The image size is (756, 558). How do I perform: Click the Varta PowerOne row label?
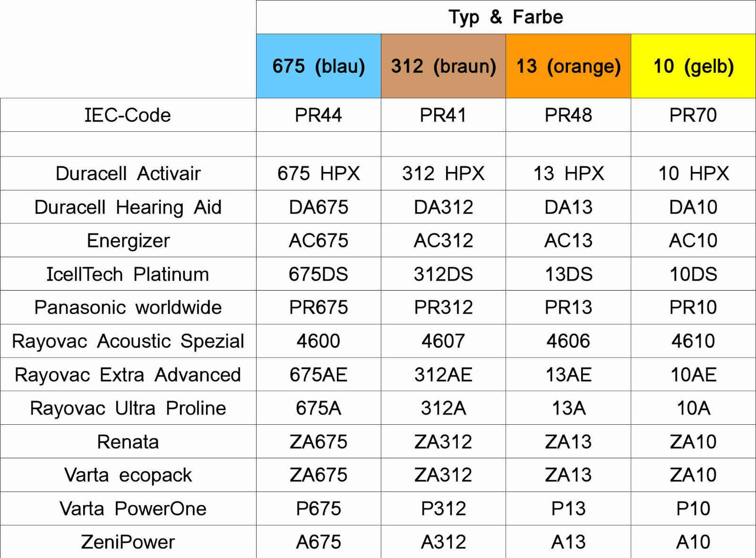point(132,509)
